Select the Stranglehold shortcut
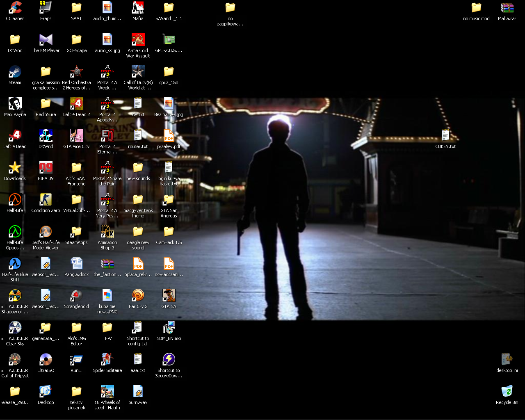 pos(76,295)
